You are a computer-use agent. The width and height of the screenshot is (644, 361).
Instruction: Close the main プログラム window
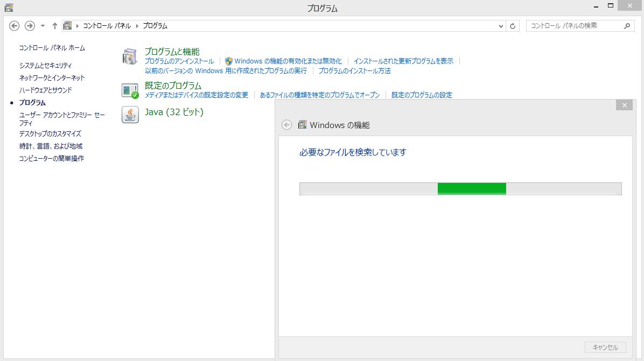[x=630, y=6]
